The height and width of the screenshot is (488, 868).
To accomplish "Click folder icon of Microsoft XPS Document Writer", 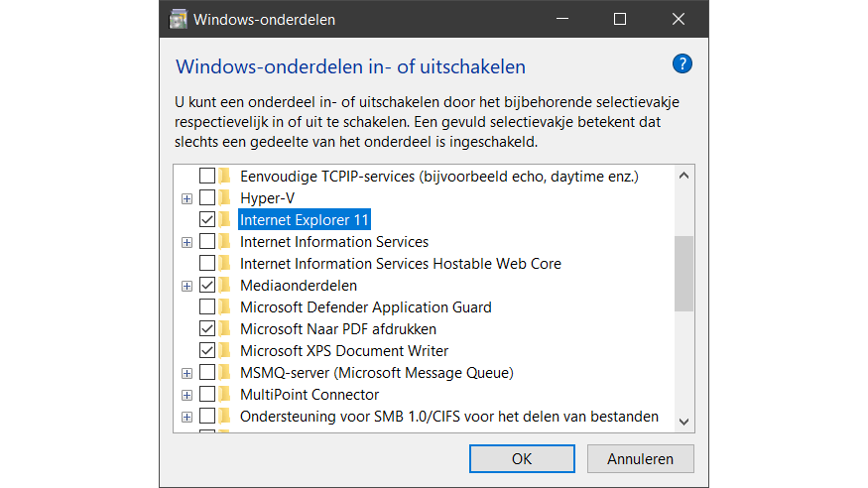I will 225,350.
